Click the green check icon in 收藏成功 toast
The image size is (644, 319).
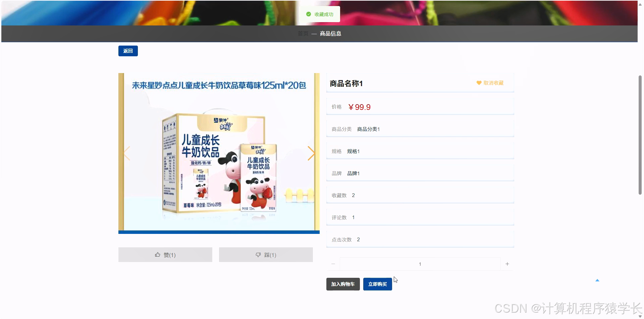click(309, 14)
